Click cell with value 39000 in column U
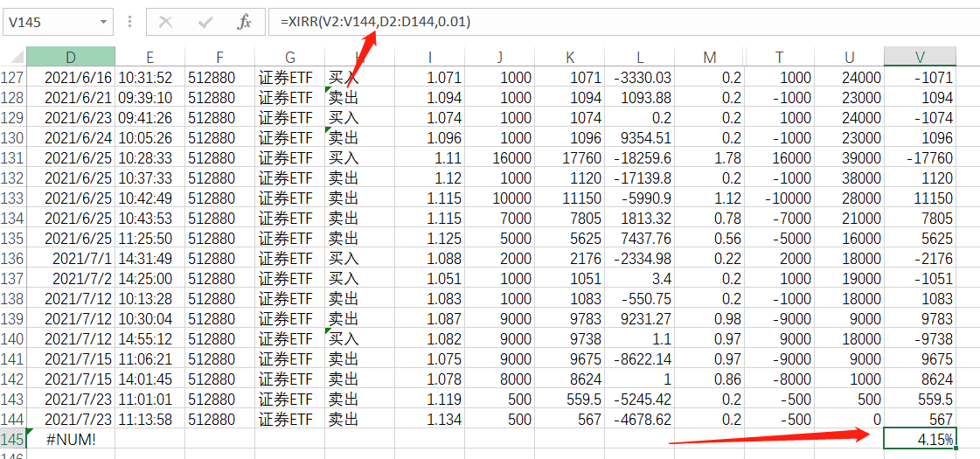This screenshot has height=459, width=980. pos(850,157)
